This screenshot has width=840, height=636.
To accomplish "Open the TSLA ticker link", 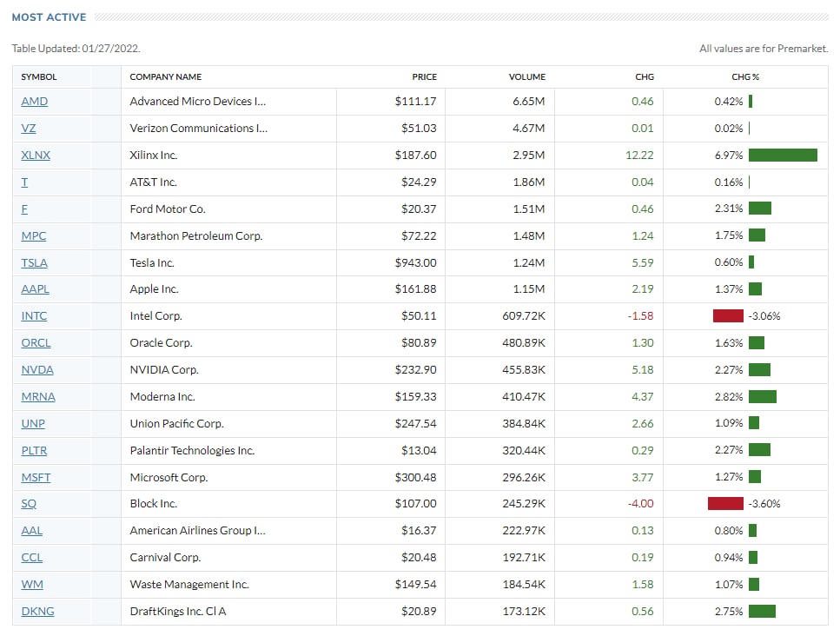I will (34, 262).
